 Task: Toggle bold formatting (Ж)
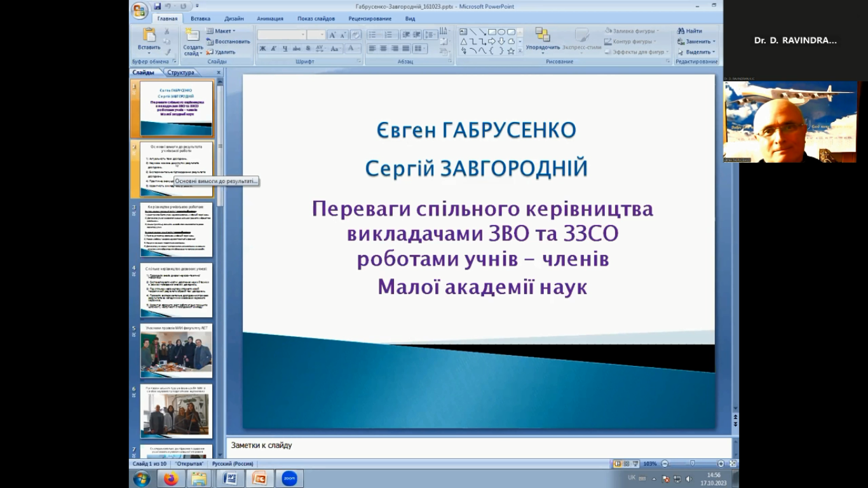click(262, 49)
